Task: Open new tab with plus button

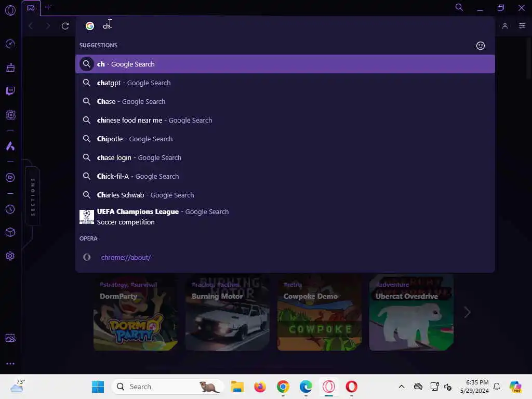Action: (48, 7)
